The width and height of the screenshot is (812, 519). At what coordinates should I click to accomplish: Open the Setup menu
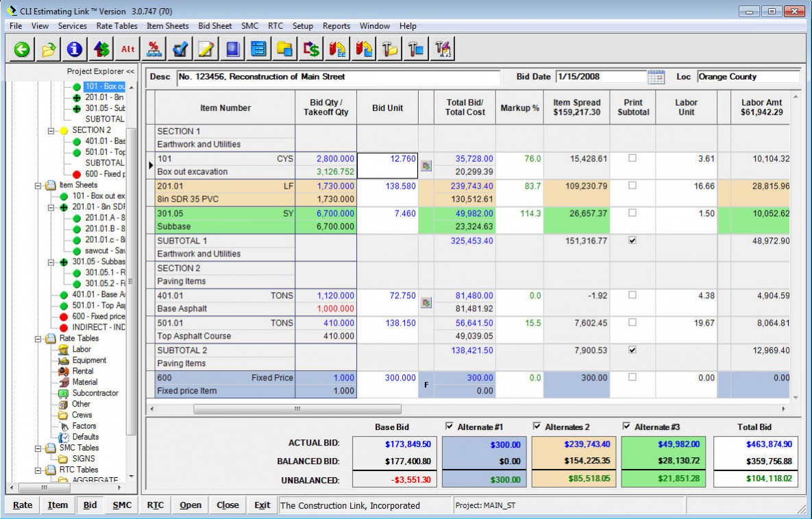pos(302,26)
